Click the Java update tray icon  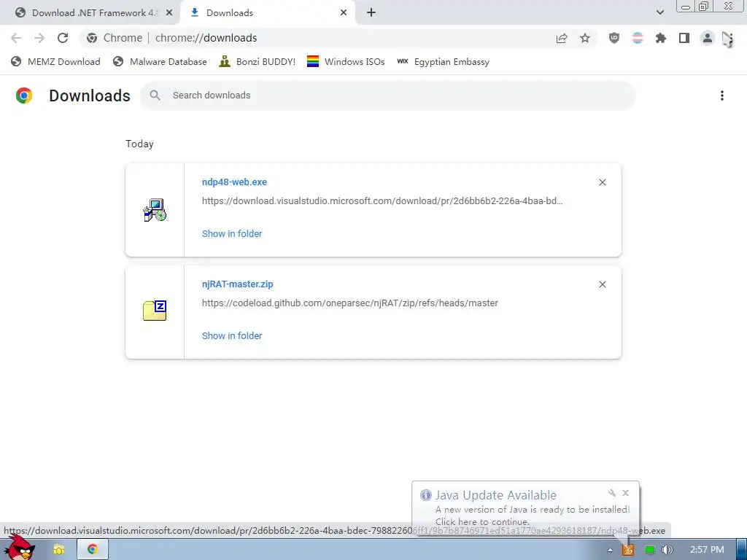pyautogui.click(x=628, y=550)
